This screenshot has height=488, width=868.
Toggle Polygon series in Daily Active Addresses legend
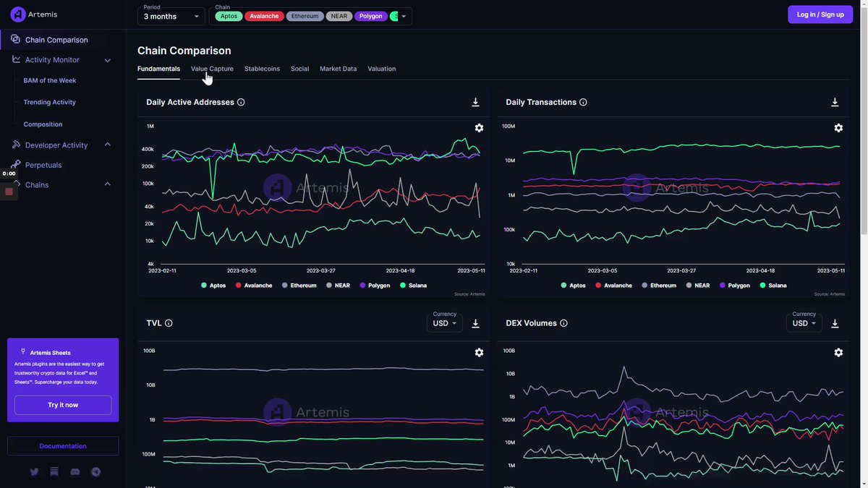[x=375, y=286]
